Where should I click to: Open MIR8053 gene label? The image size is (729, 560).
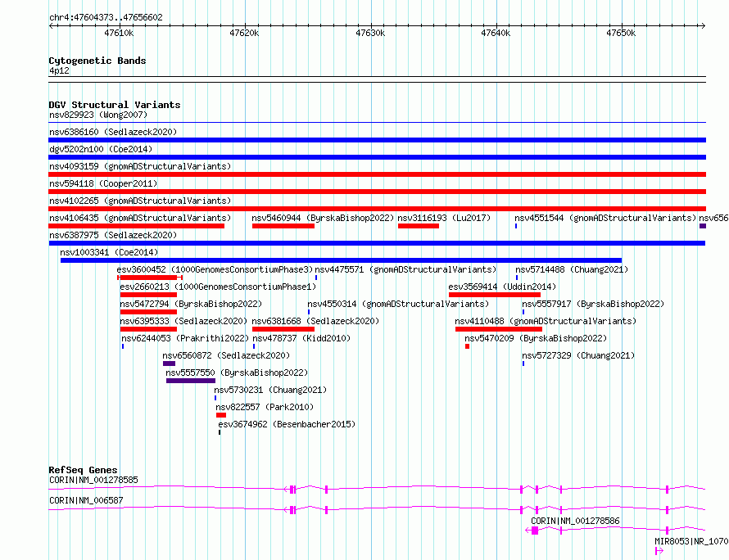[691, 541]
